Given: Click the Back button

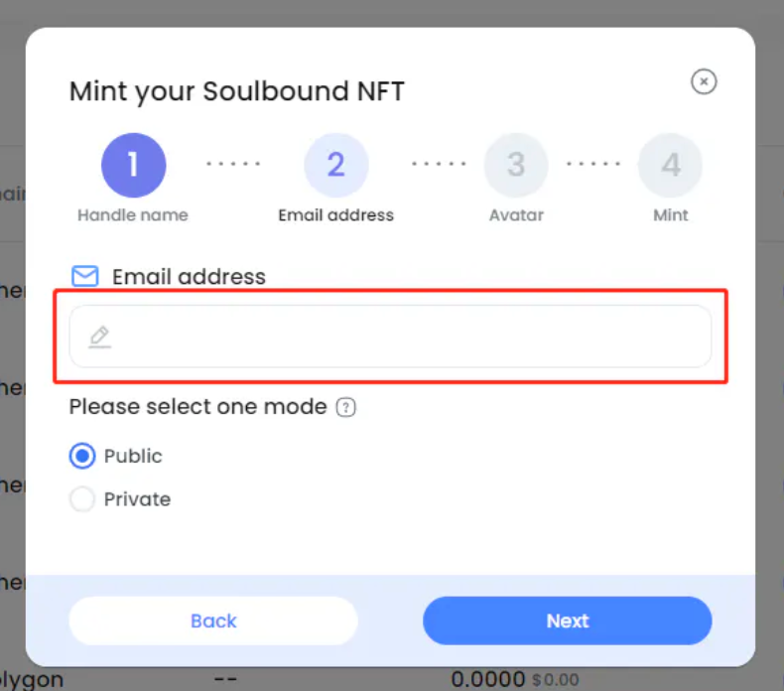Looking at the screenshot, I should pos(213,621).
